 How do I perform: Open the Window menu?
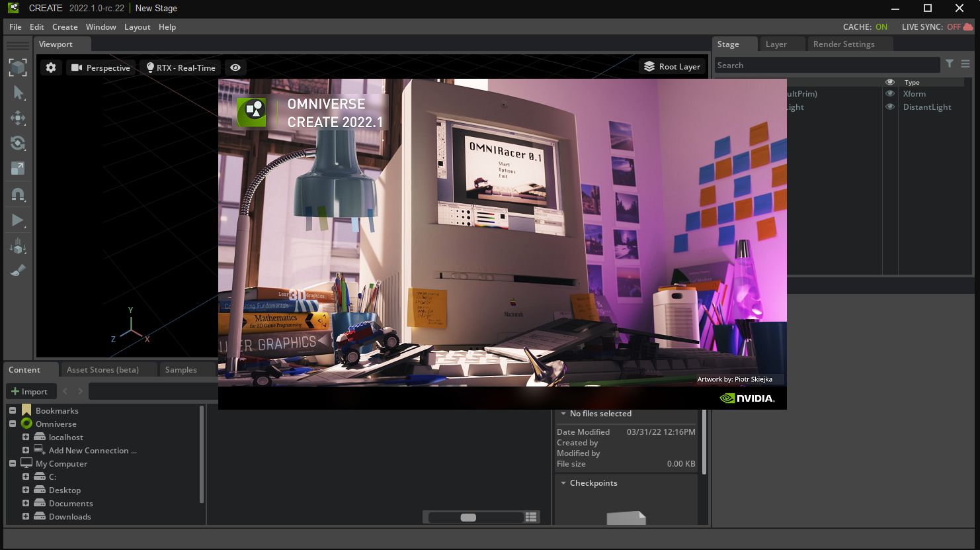[101, 26]
